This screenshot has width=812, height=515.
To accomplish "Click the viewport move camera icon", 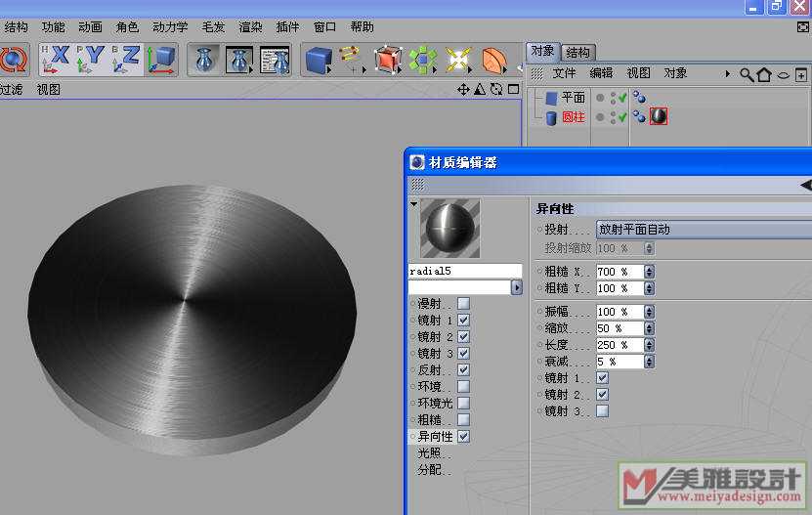I will pyautogui.click(x=463, y=90).
